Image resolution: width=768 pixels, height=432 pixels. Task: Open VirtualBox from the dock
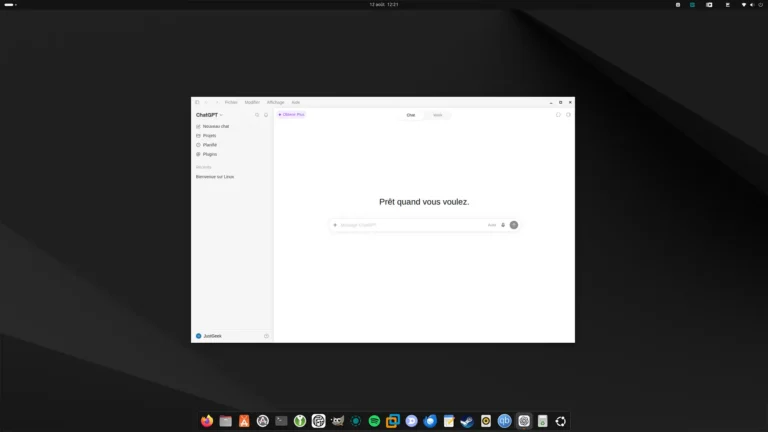[393, 421]
